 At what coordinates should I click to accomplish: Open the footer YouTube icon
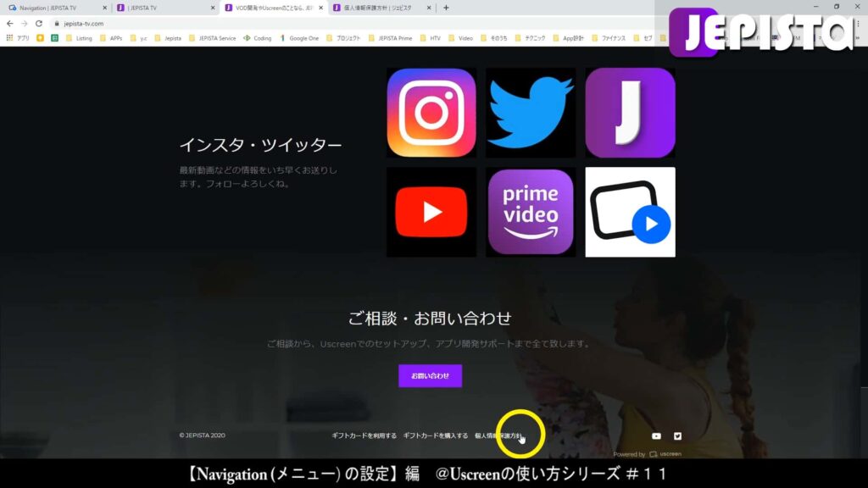pyautogui.click(x=656, y=435)
